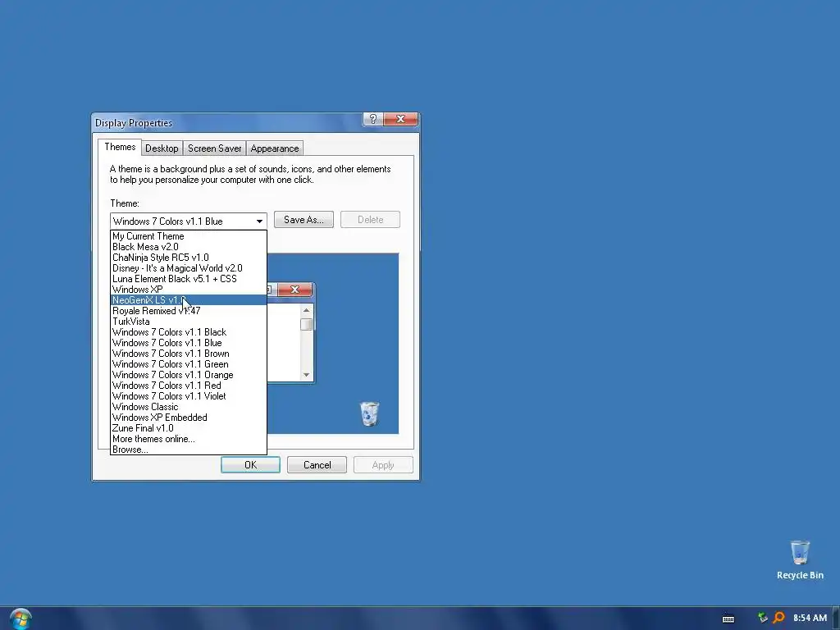Click preview window's scrollbar up arrow
Viewport: 840px width, 630px height.
point(307,310)
